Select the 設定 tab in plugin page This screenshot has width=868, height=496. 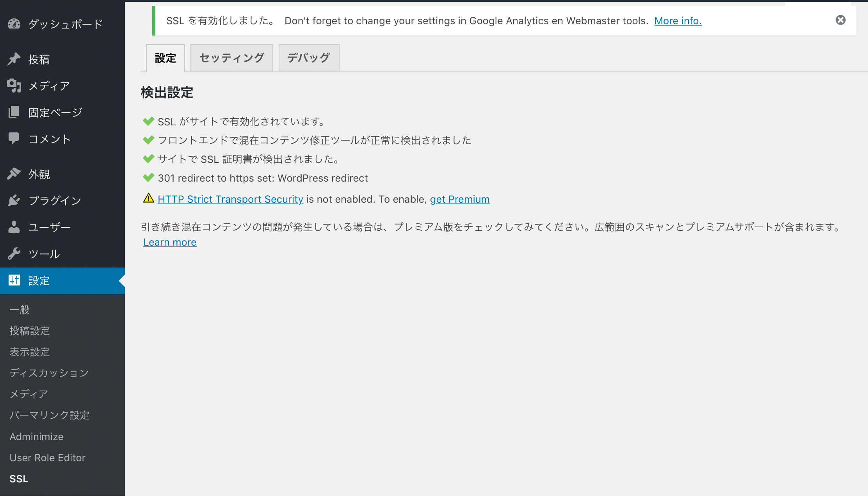click(165, 58)
